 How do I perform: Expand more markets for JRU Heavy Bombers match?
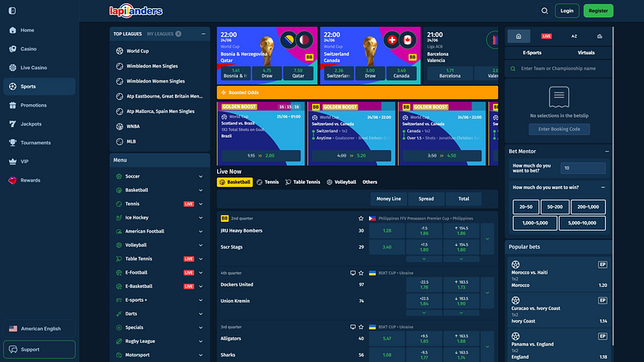coord(487,239)
